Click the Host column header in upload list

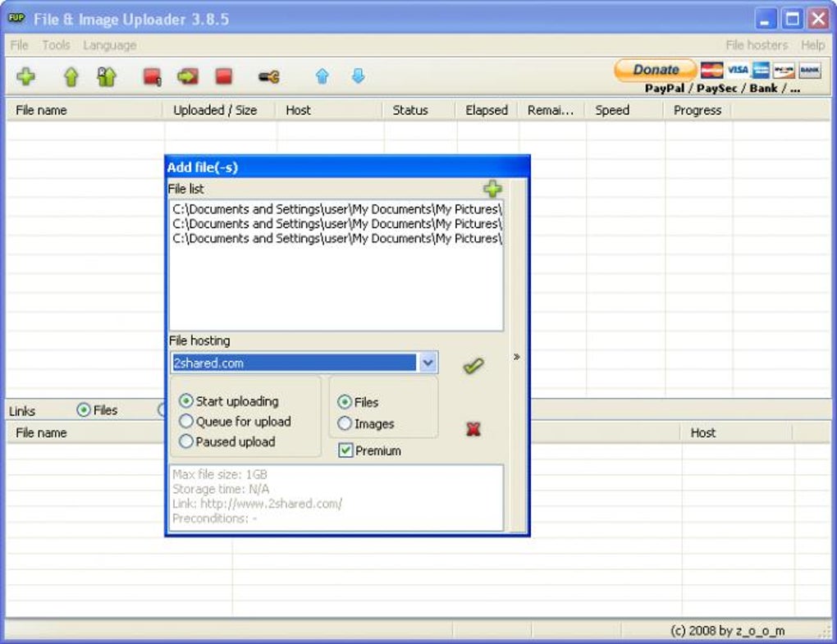(329, 111)
